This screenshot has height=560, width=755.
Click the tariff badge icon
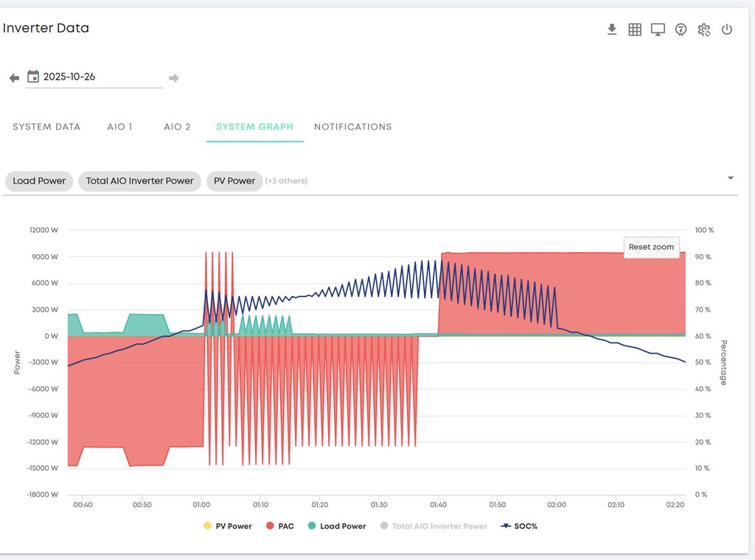click(x=681, y=29)
